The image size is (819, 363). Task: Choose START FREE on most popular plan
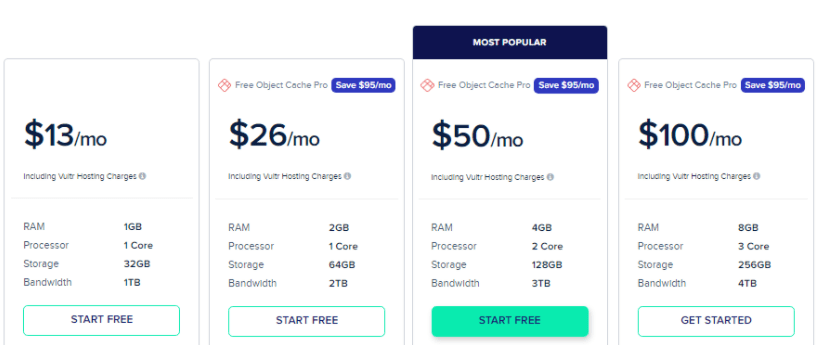(510, 321)
